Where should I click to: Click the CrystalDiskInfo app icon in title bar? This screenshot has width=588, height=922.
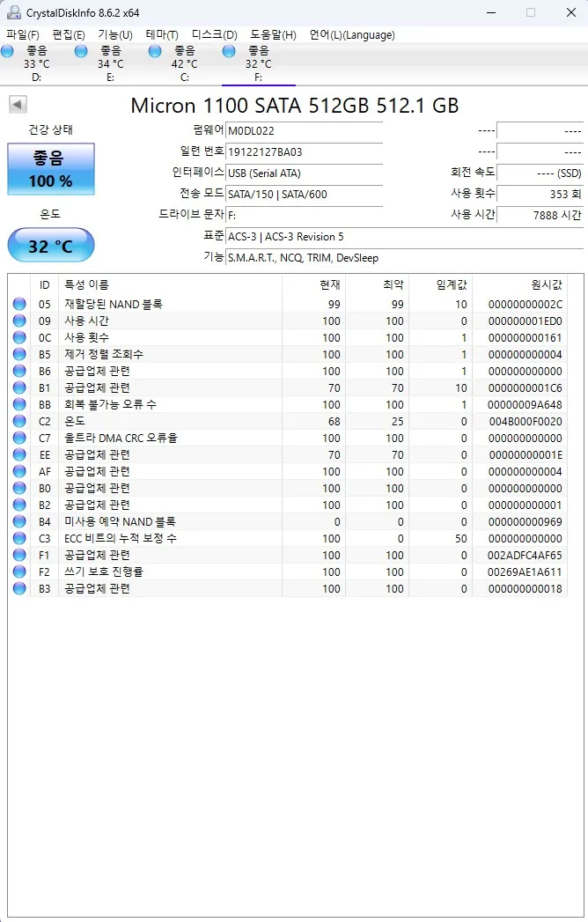(13, 12)
